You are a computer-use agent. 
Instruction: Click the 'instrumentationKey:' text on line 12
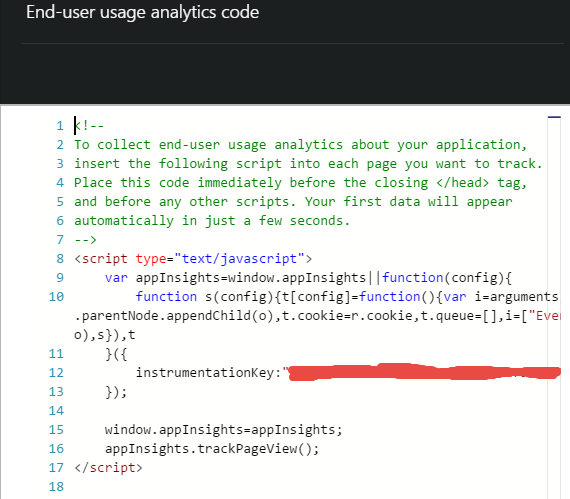(208, 373)
